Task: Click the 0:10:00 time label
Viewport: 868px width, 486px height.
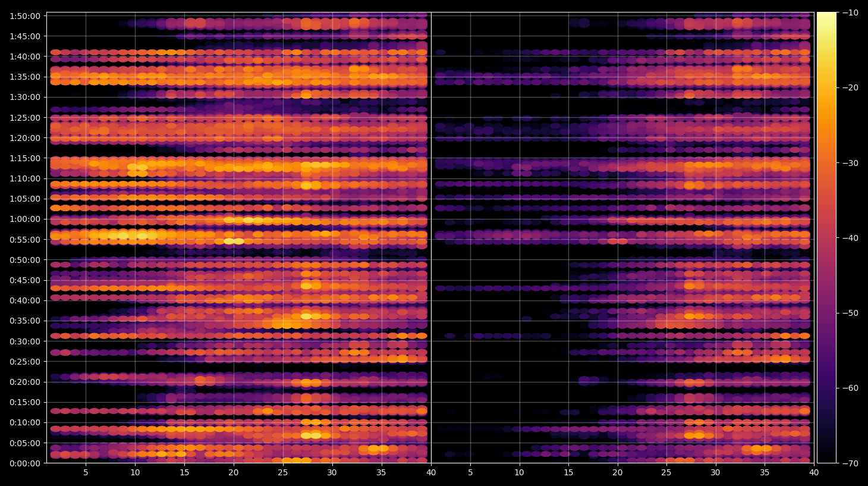Action: [25, 423]
